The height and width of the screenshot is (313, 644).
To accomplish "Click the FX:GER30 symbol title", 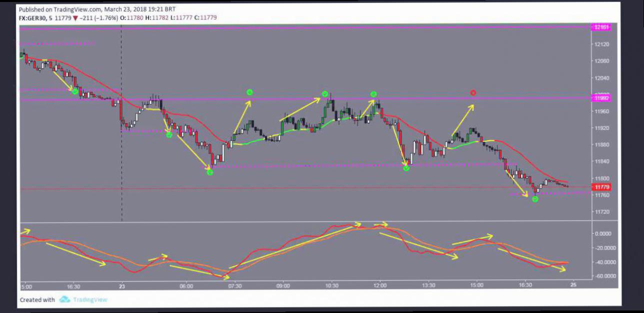I will pos(31,18).
